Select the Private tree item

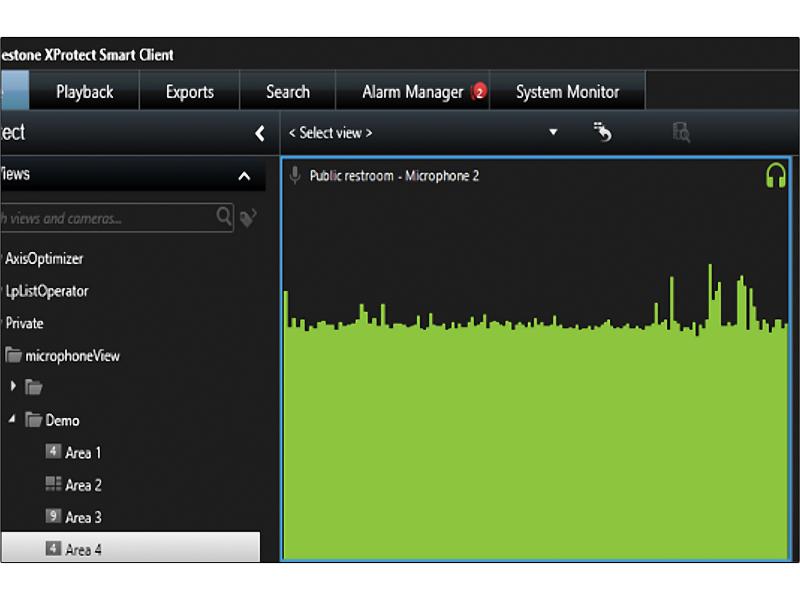(x=24, y=323)
